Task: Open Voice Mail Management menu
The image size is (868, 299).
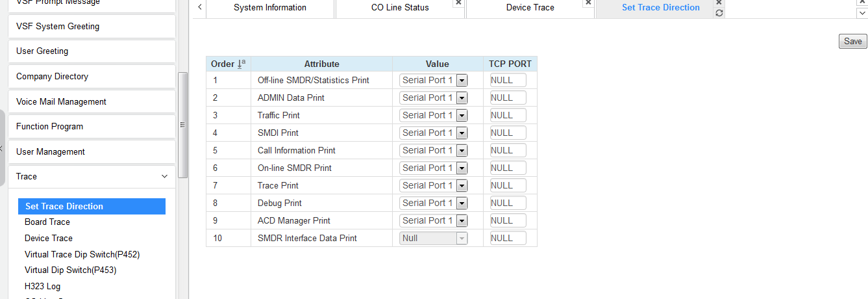Action: pyautogui.click(x=61, y=101)
